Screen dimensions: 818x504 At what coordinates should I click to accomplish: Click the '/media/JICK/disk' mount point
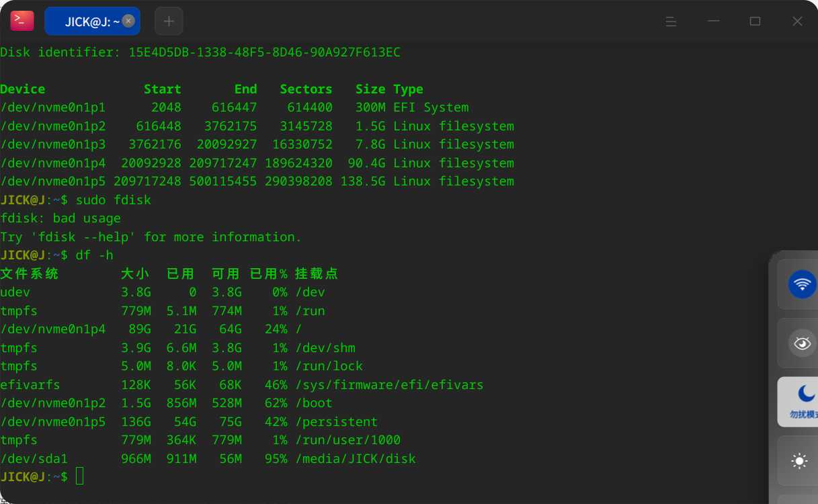coord(355,459)
